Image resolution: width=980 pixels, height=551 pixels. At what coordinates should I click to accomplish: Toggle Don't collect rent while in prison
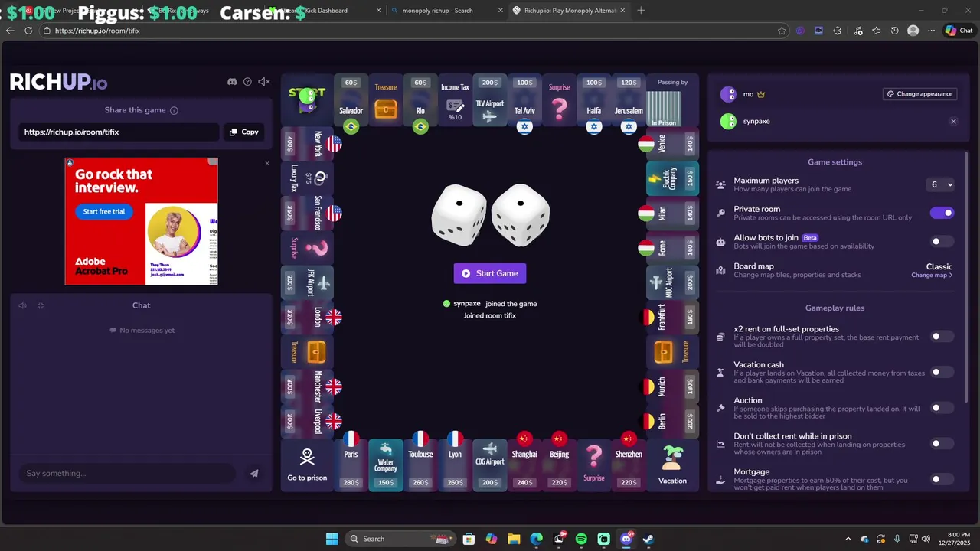click(x=942, y=443)
